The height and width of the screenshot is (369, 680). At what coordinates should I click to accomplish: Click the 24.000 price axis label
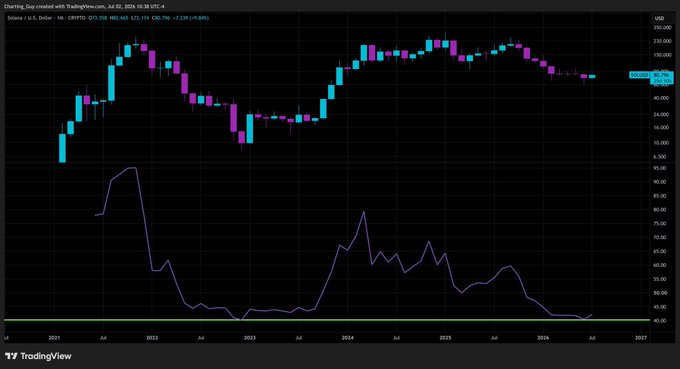coord(661,114)
